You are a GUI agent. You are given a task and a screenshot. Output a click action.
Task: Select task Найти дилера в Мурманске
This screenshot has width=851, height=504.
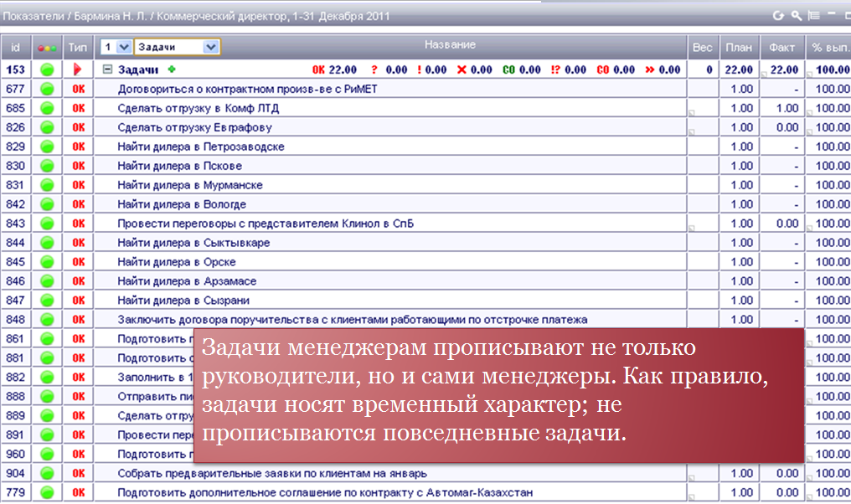tap(190, 185)
